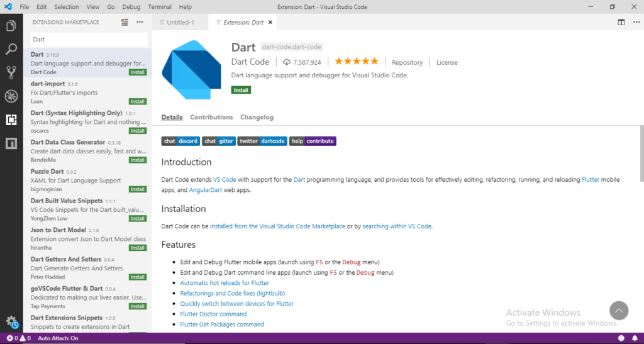Image resolution: width=644 pixels, height=344 pixels.
Task: Install Dart Getters And Setters
Action: (x=138, y=277)
